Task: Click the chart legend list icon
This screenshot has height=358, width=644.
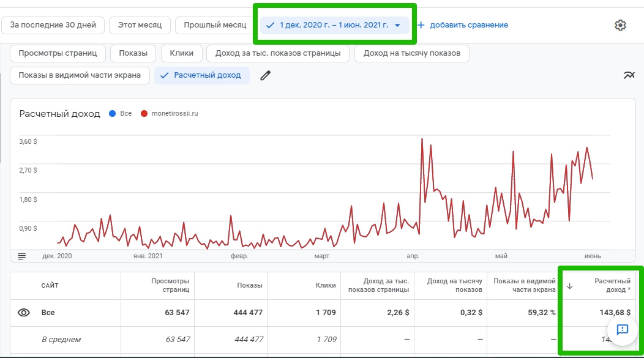Action: 22,256
